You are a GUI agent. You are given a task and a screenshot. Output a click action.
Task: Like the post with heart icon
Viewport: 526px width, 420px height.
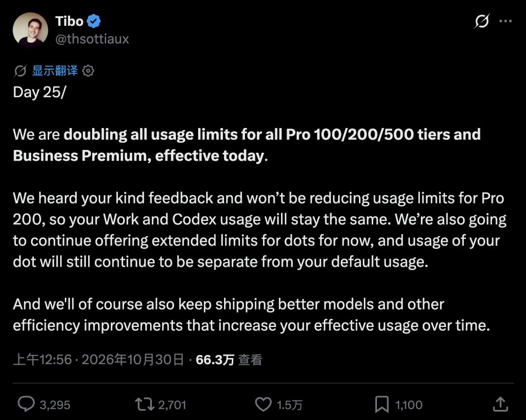pyautogui.click(x=263, y=404)
